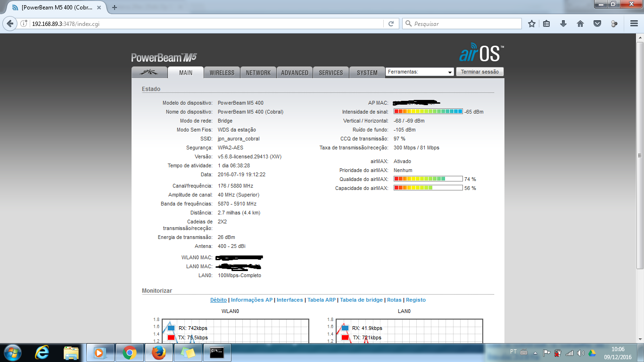Click the SSID value jpn_aurora_cobral
The width and height of the screenshot is (644, 362).
click(239, 139)
